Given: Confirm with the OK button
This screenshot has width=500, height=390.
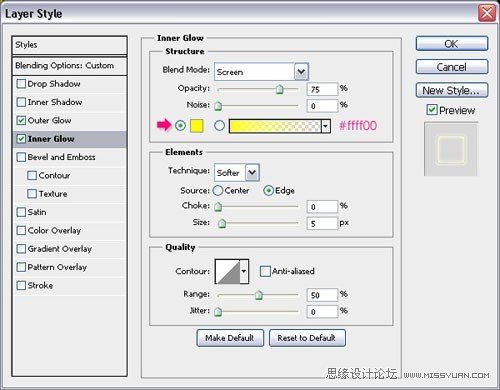Looking at the screenshot, I should (x=452, y=44).
